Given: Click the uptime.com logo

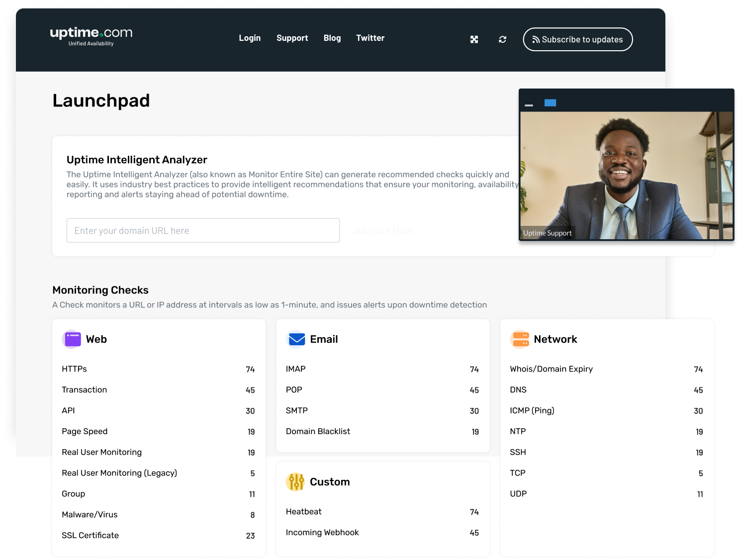Looking at the screenshot, I should pos(91,36).
